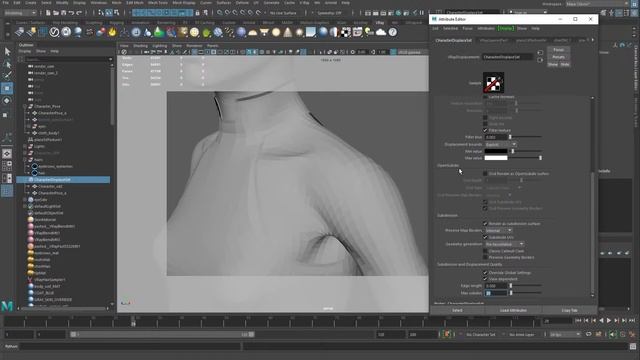This screenshot has height=360, width=640.
Task: Click the spotlight cone icon on shelf
Action: (288, 32)
